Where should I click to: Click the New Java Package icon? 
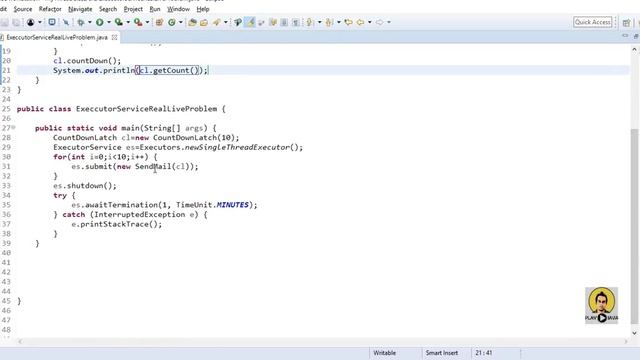159,22
